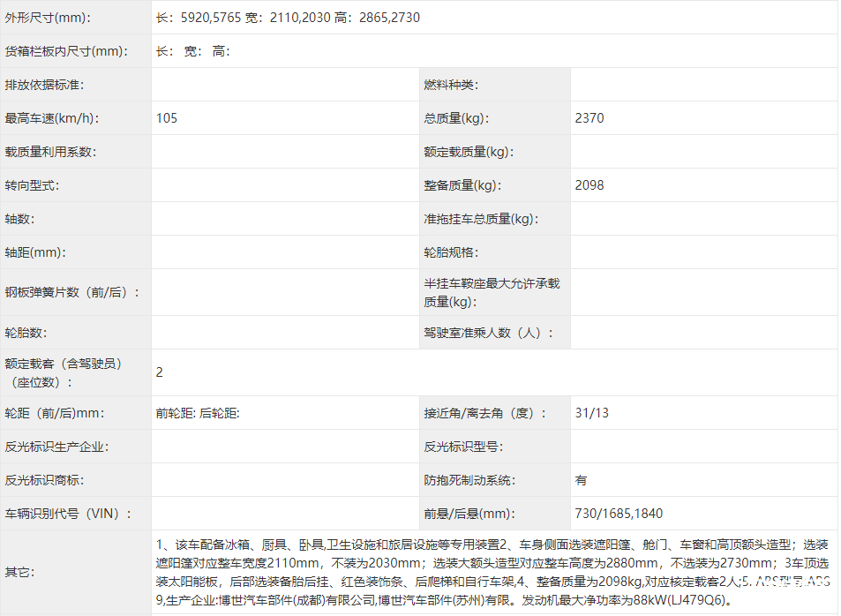Click the 车辆识别代号（VIN） label
841x616 pixels.
pos(68,514)
